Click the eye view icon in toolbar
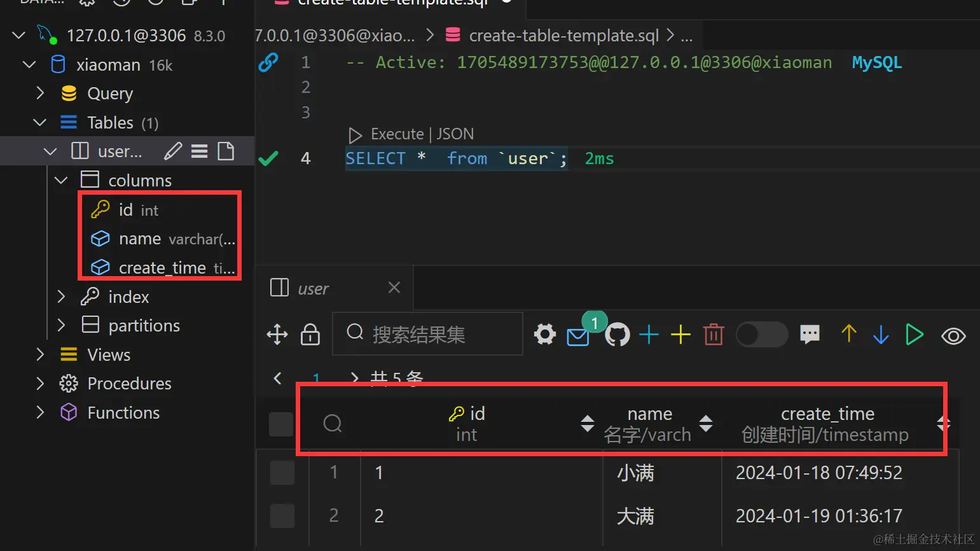 pos(953,335)
